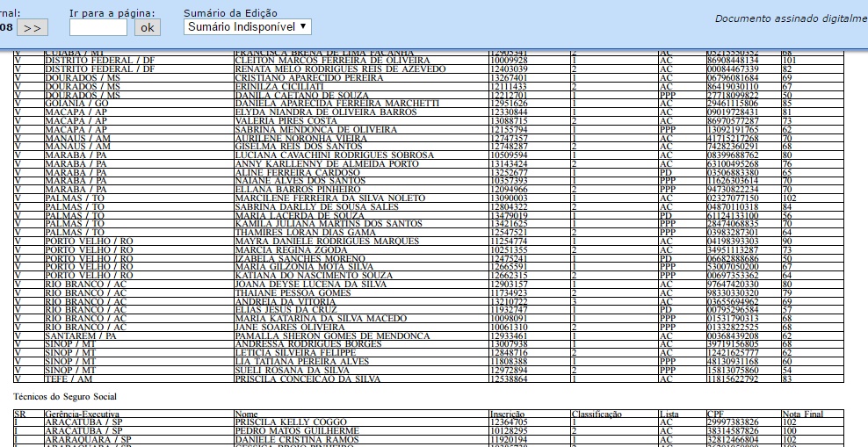868x447 pixels.
Task: Click the 'Técnicos do Seguro Social' heading
Action: click(x=65, y=397)
